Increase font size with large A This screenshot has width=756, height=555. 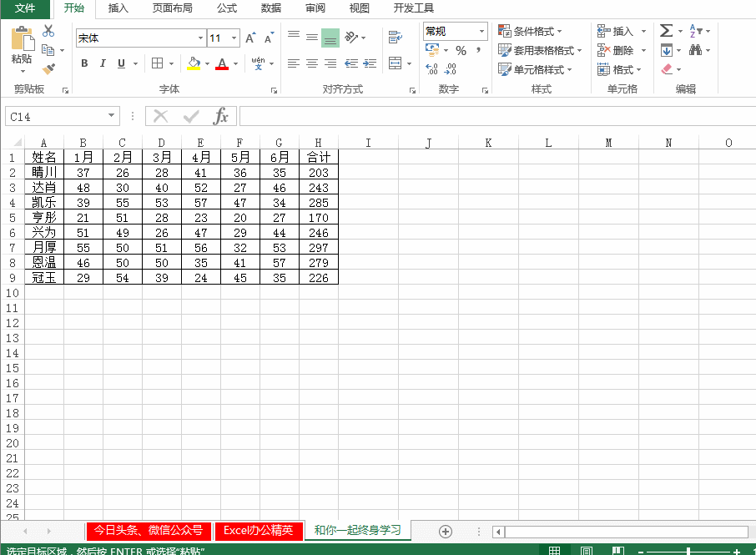(250, 38)
